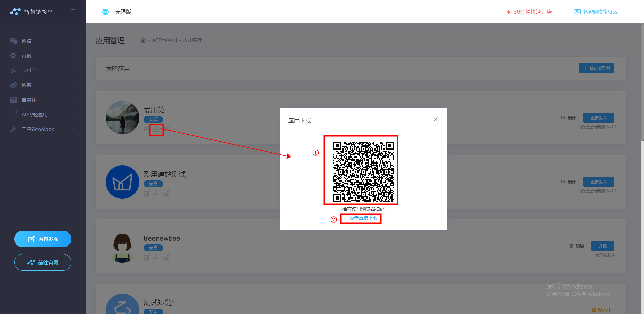Click 删除 text for 爱用第一
The width and height of the screenshot is (644, 314).
coord(572,118)
